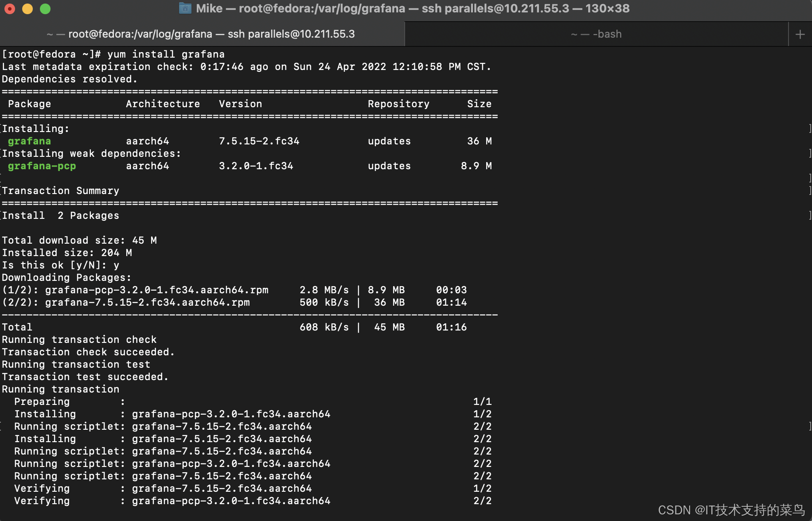The width and height of the screenshot is (812, 521).
Task: Click 'Transaction test succeeded.' line
Action: click(85, 377)
